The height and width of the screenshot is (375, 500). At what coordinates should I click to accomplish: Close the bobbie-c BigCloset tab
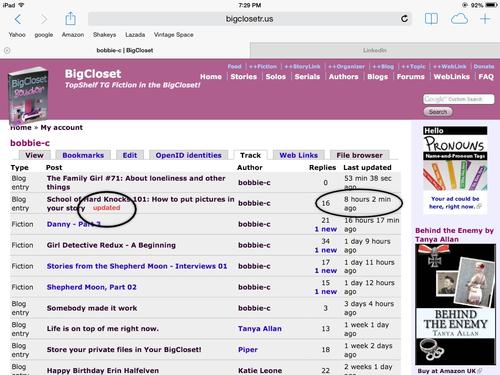7,50
